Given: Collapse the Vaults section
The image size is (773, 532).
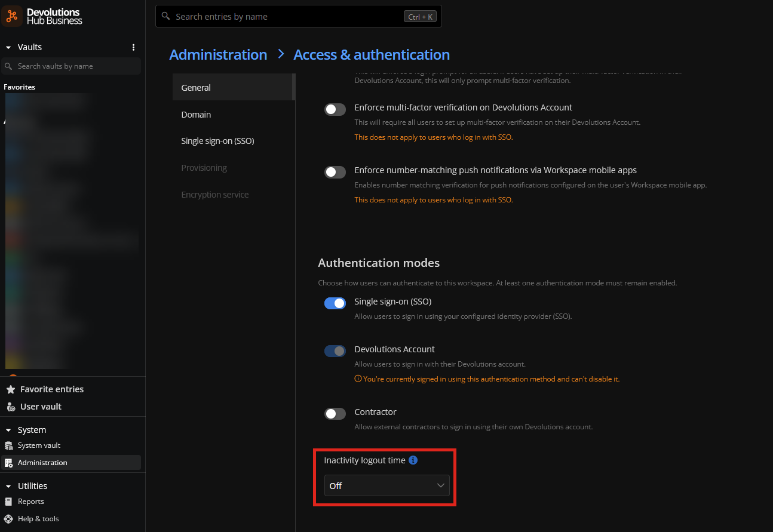Looking at the screenshot, I should pos(8,47).
